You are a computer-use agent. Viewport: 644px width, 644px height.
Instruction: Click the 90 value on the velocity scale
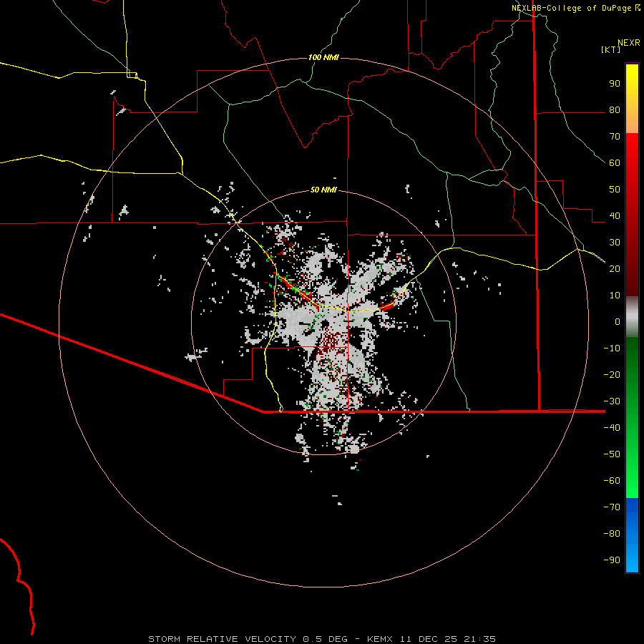tap(615, 84)
